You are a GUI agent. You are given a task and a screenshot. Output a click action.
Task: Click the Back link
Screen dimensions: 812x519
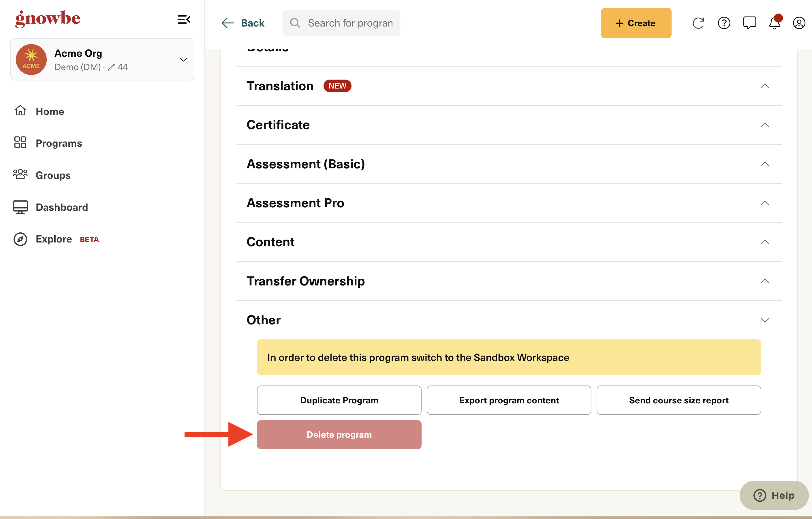[253, 23]
